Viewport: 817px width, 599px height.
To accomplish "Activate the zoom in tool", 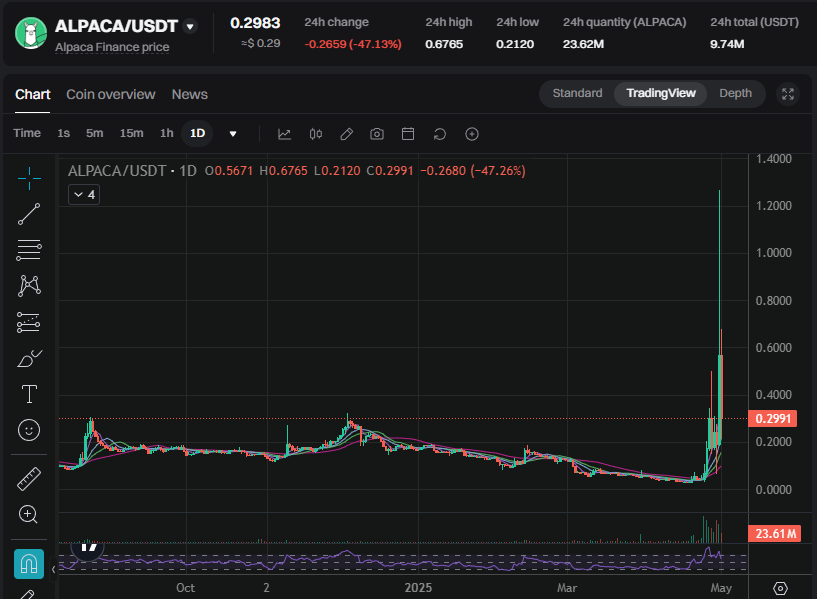I will coord(28,514).
